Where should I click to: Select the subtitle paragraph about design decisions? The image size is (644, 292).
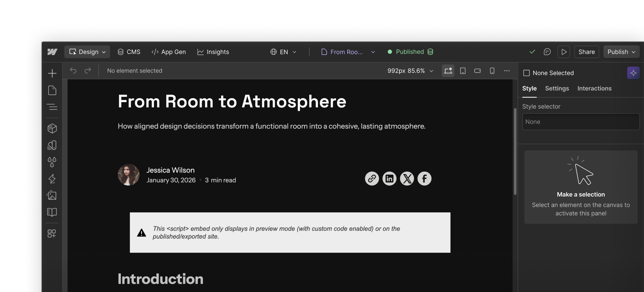[x=271, y=126]
